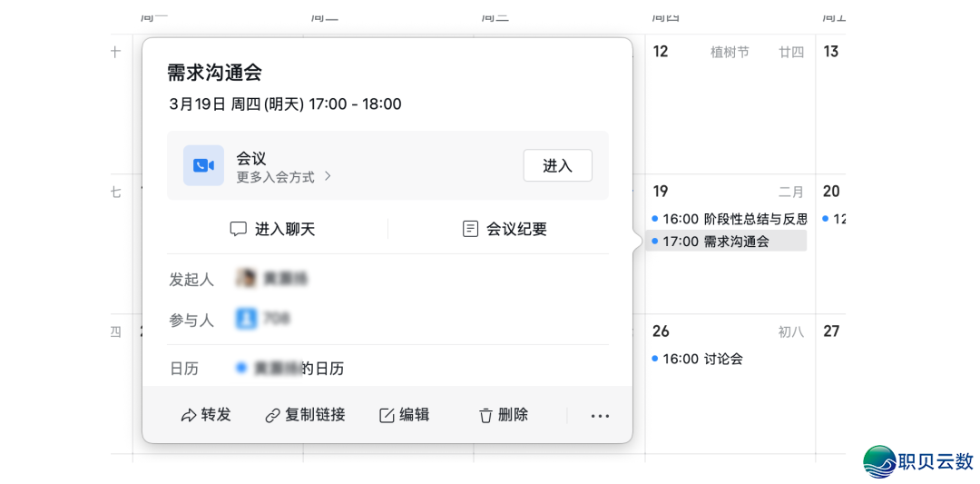The height and width of the screenshot is (484, 980).
Task: Select the 16:00 阶段性总结与反思 event
Action: click(x=730, y=219)
